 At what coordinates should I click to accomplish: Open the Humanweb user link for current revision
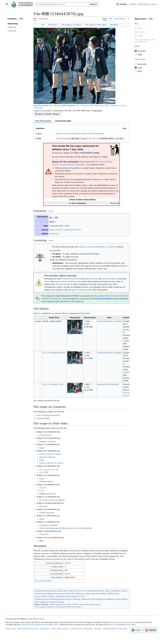coord(102,321)
